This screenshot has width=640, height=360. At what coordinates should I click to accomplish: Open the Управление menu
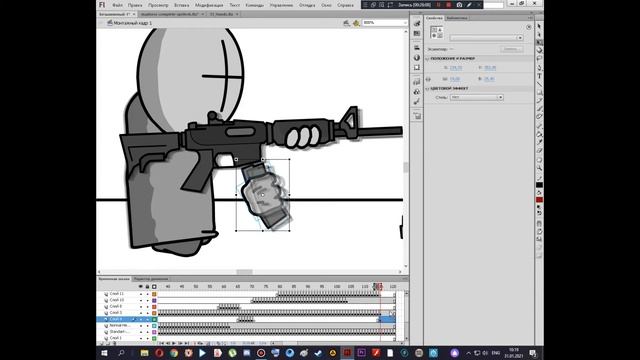point(281,5)
